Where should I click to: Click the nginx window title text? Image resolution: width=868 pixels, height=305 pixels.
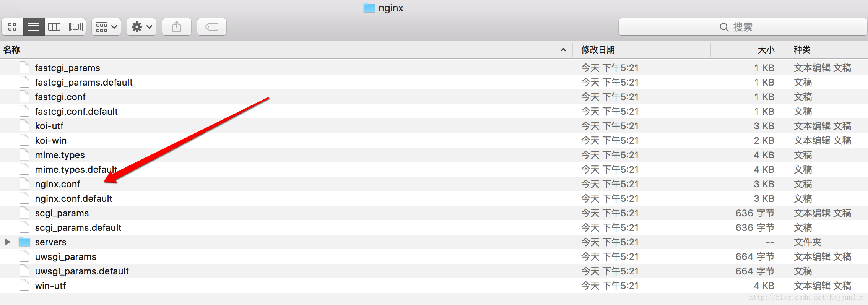[x=391, y=8]
